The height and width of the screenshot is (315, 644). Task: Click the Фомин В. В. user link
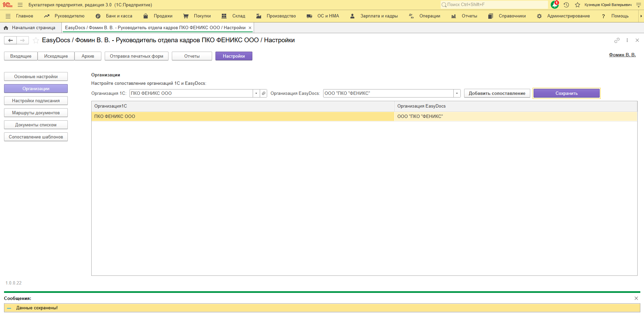coord(622,55)
